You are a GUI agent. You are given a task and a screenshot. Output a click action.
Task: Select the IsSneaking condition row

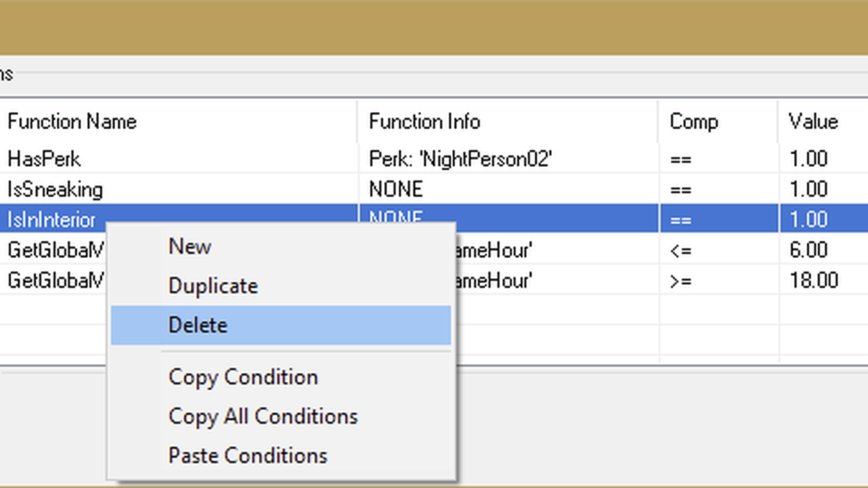tap(55, 190)
